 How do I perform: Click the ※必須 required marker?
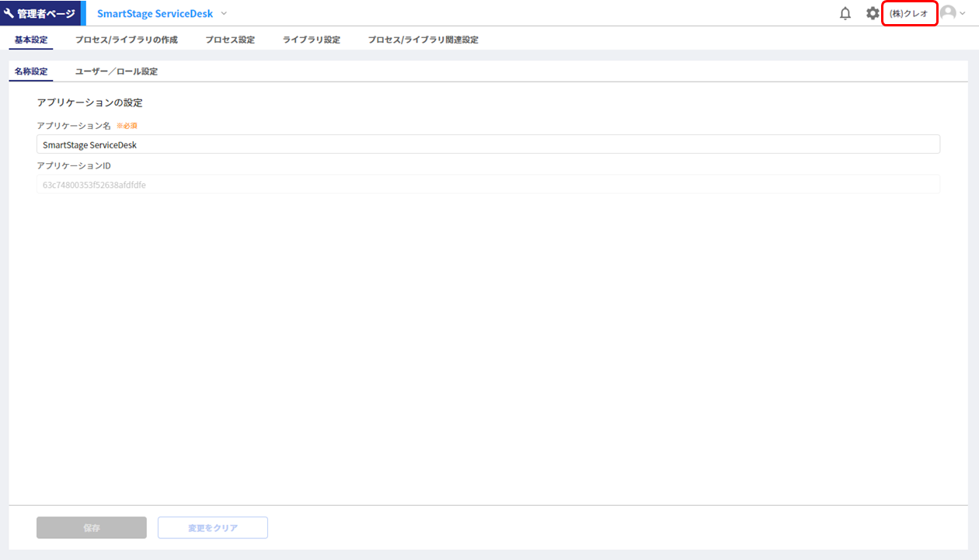click(127, 126)
